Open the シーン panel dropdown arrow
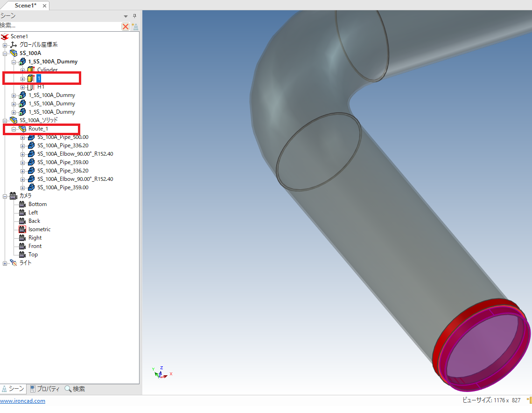The width and height of the screenshot is (532, 413). (126, 16)
